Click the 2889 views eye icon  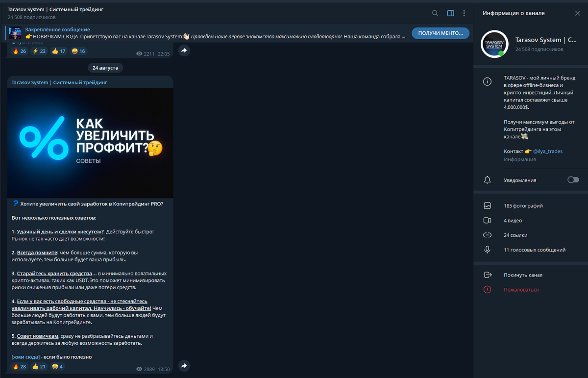coord(139,369)
